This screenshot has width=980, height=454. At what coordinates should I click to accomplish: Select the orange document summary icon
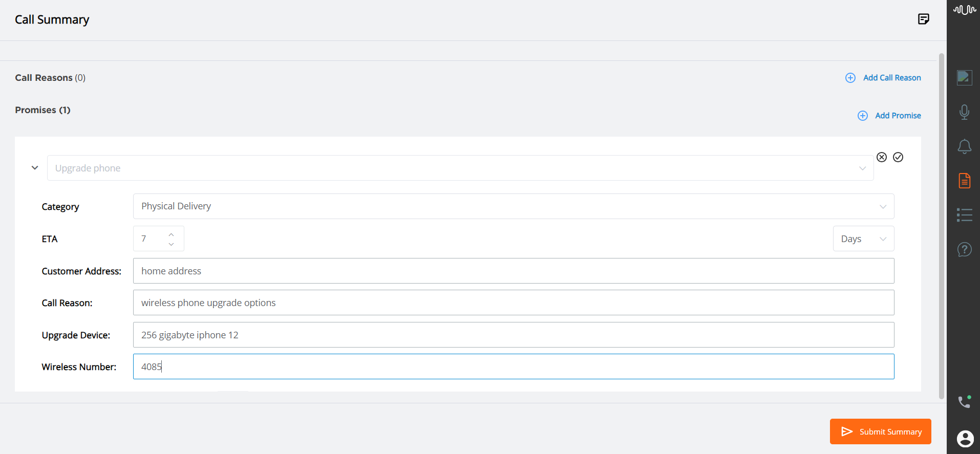(x=964, y=181)
